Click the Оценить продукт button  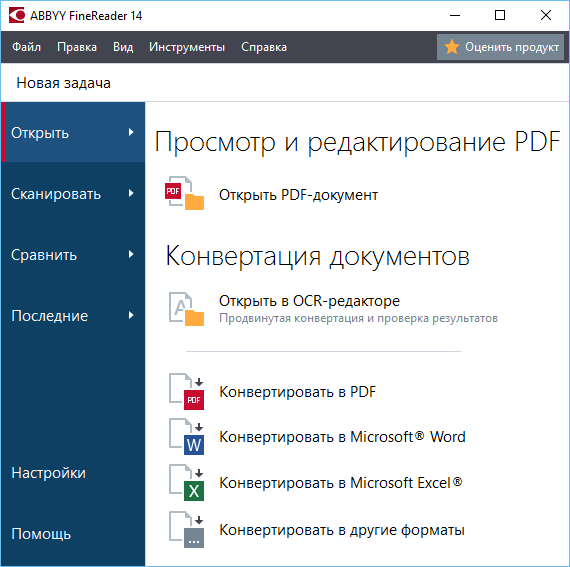500,47
